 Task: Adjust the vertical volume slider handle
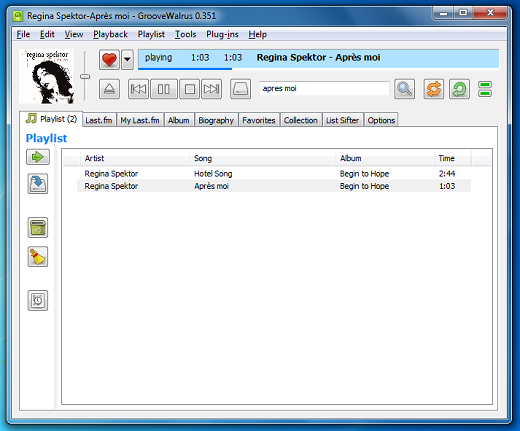coord(85,77)
